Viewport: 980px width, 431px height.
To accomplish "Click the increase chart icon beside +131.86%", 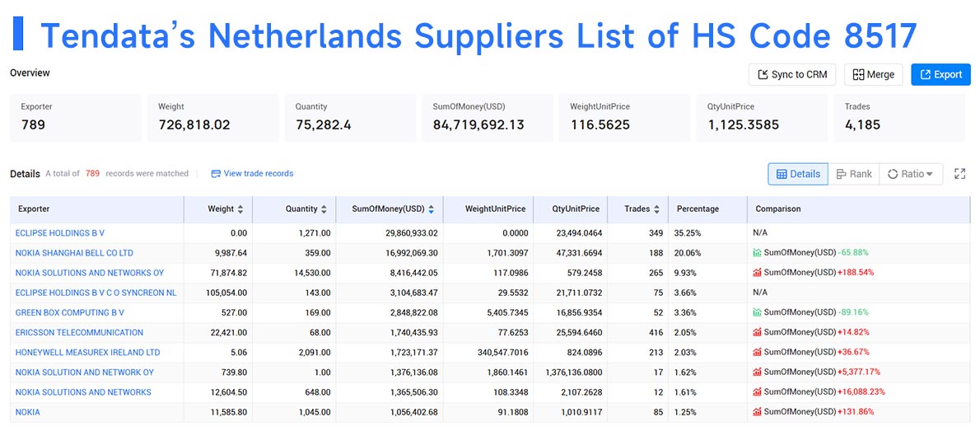I will point(758,412).
